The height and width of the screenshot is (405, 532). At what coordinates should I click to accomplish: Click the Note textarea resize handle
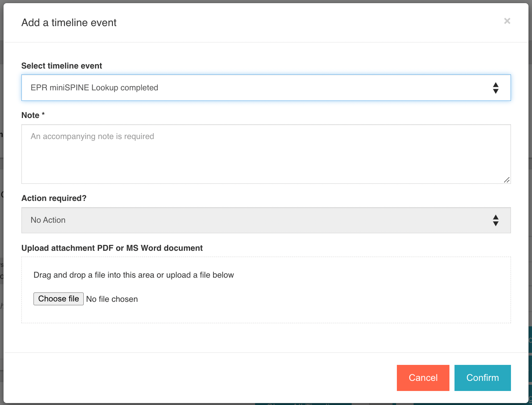pos(506,180)
